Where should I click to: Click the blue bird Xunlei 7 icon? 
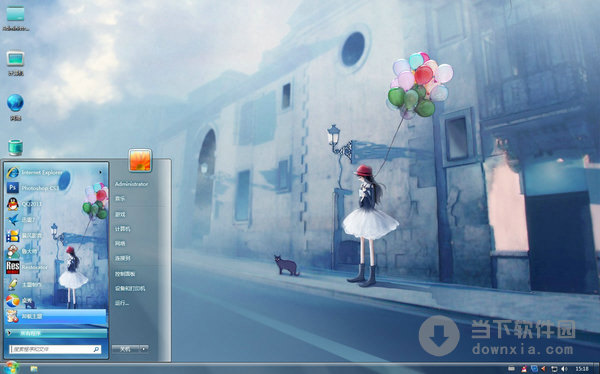[x=13, y=220]
